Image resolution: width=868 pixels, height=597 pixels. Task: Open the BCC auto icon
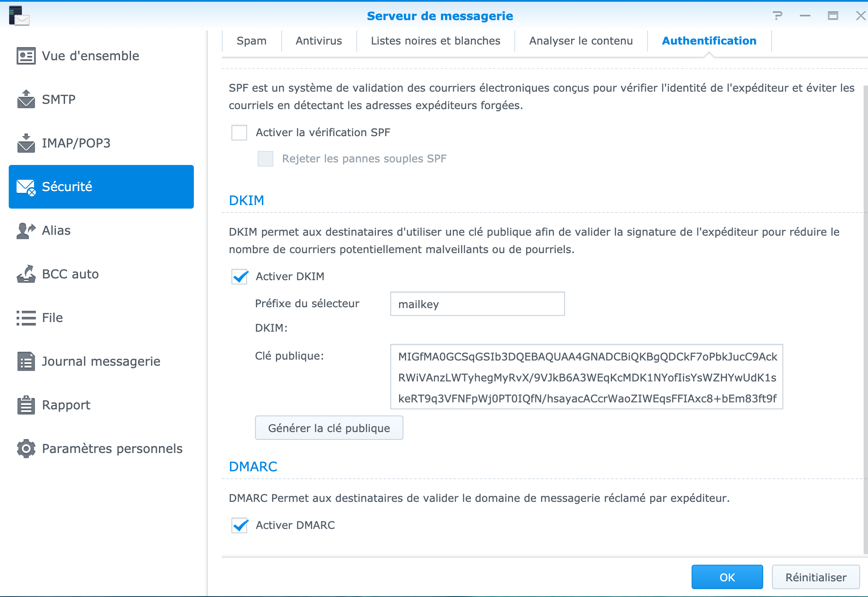click(x=26, y=274)
